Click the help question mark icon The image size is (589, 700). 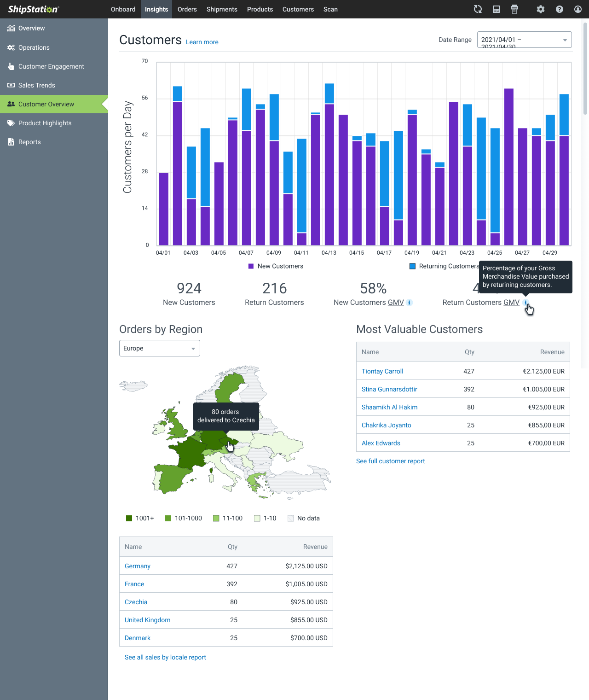click(559, 9)
